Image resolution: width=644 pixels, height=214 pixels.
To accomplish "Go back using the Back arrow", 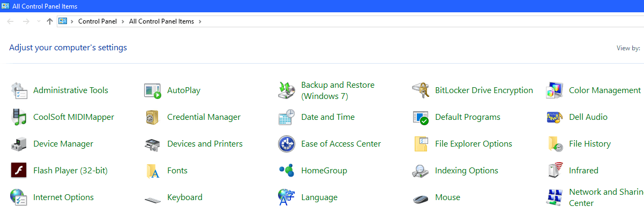I will [10, 21].
